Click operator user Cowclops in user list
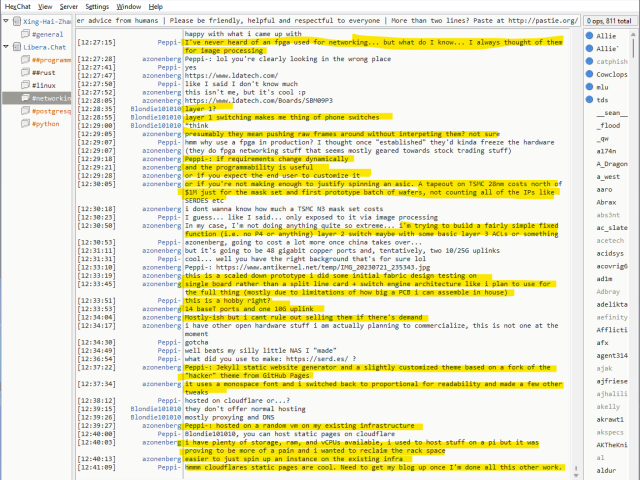The image size is (640, 480). (x=611, y=74)
